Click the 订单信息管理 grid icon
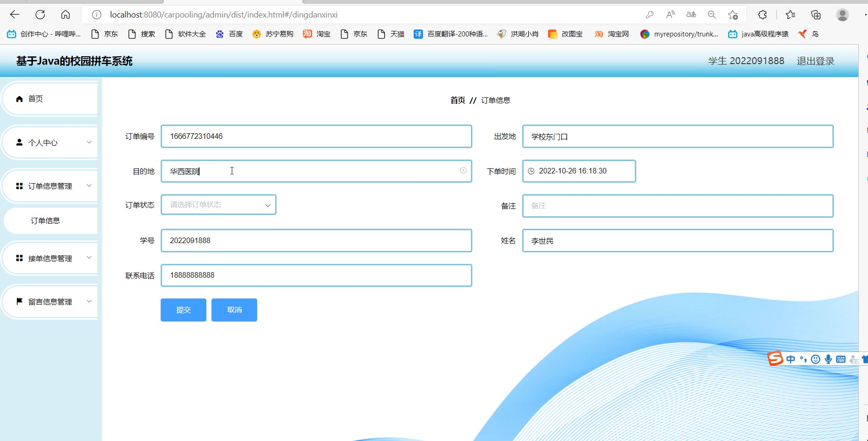868x441 pixels. tap(19, 186)
